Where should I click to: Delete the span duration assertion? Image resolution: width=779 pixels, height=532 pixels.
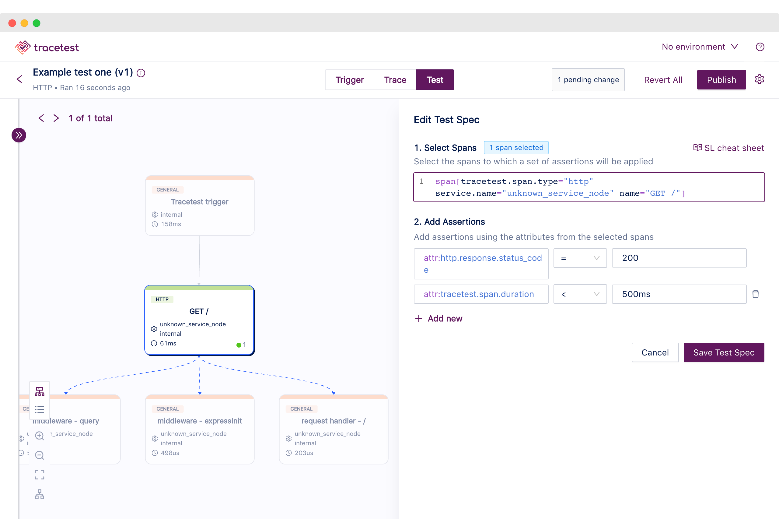click(756, 294)
